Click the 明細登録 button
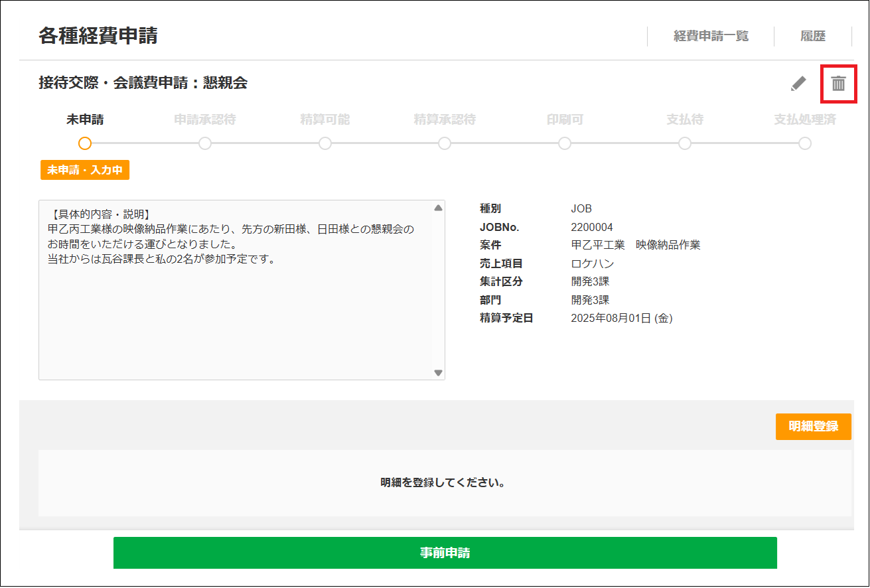870x588 pixels. (813, 427)
